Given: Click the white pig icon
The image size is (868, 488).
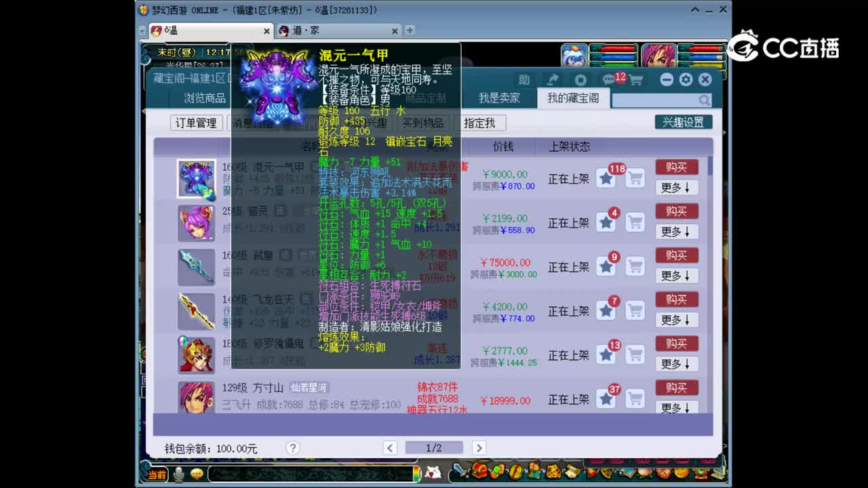Looking at the screenshot, I should 433,472.
